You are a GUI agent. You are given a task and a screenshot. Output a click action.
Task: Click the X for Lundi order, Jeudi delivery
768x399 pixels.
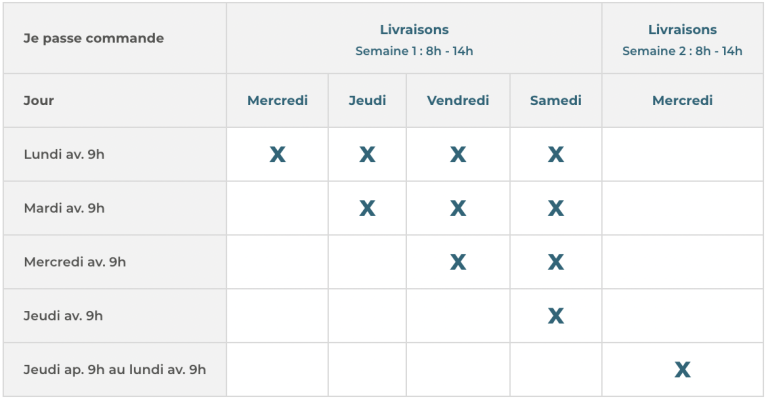click(x=367, y=155)
